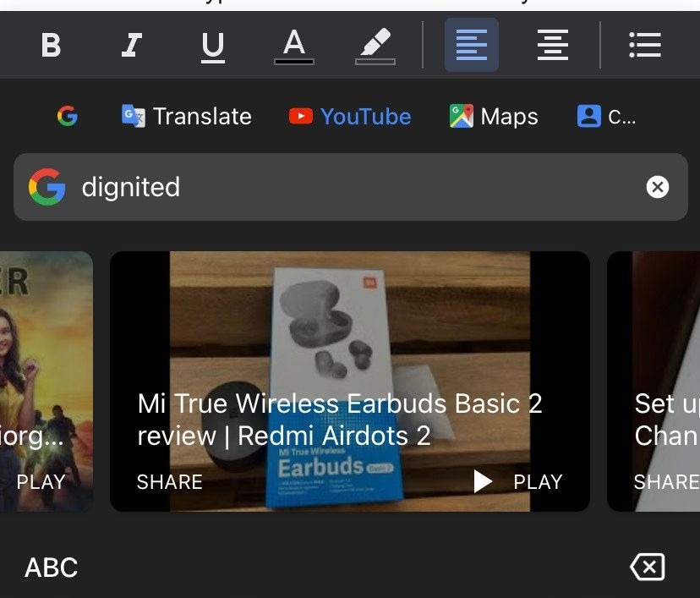The image size is (700, 598).
Task: Clear the dignited search text
Action: point(657,187)
